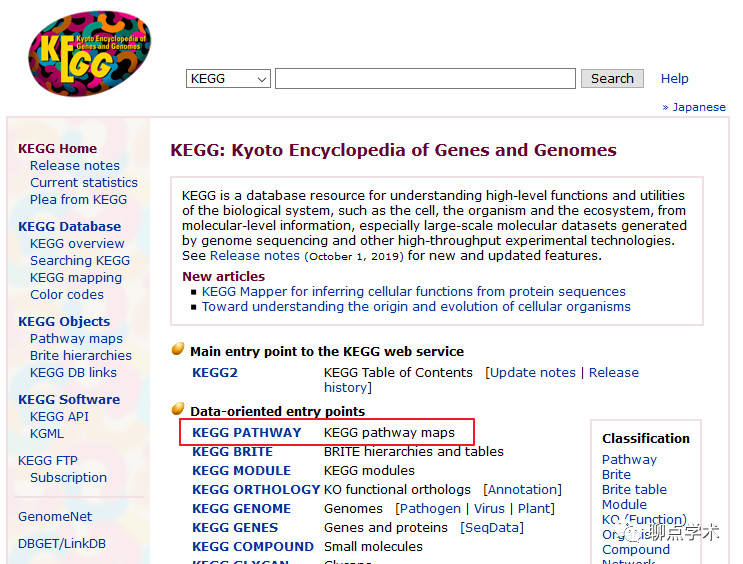Open Brite hierarchies in sidebar

coord(81,355)
